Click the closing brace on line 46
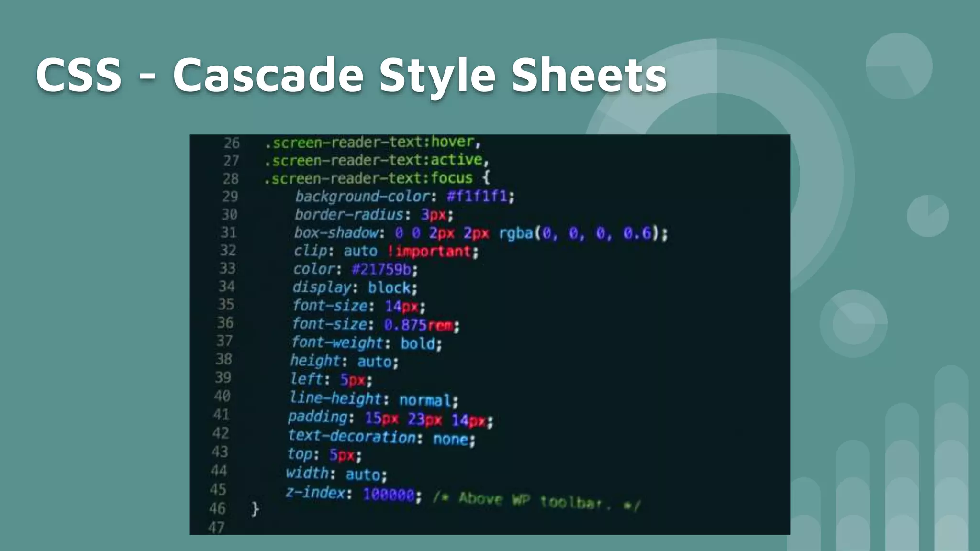Image resolution: width=980 pixels, height=551 pixels. [255, 508]
